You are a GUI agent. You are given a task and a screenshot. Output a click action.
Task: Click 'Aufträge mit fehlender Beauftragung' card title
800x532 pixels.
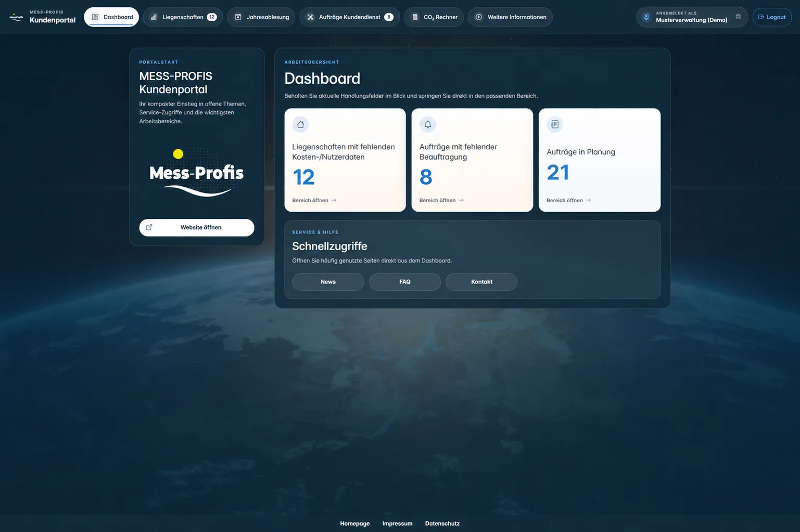click(x=458, y=152)
